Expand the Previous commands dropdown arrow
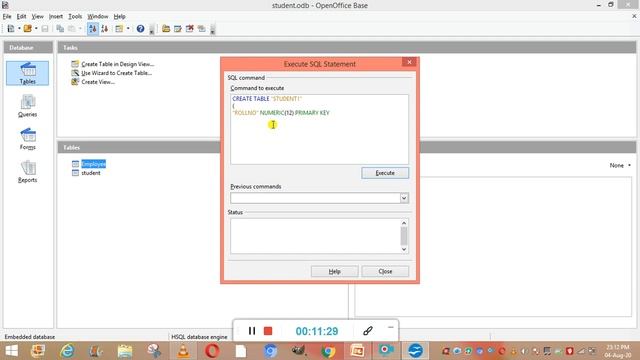This screenshot has width=640, height=360. (x=404, y=198)
